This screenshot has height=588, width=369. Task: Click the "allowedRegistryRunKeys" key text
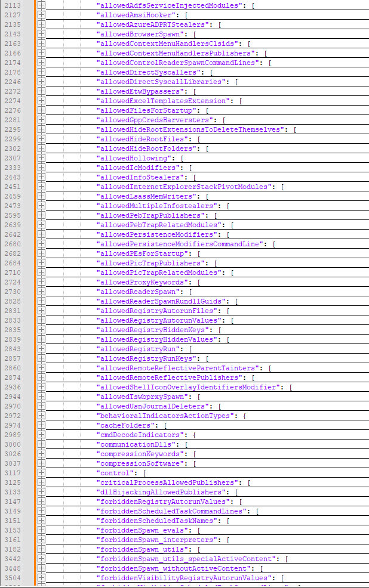pyautogui.click(x=150, y=358)
